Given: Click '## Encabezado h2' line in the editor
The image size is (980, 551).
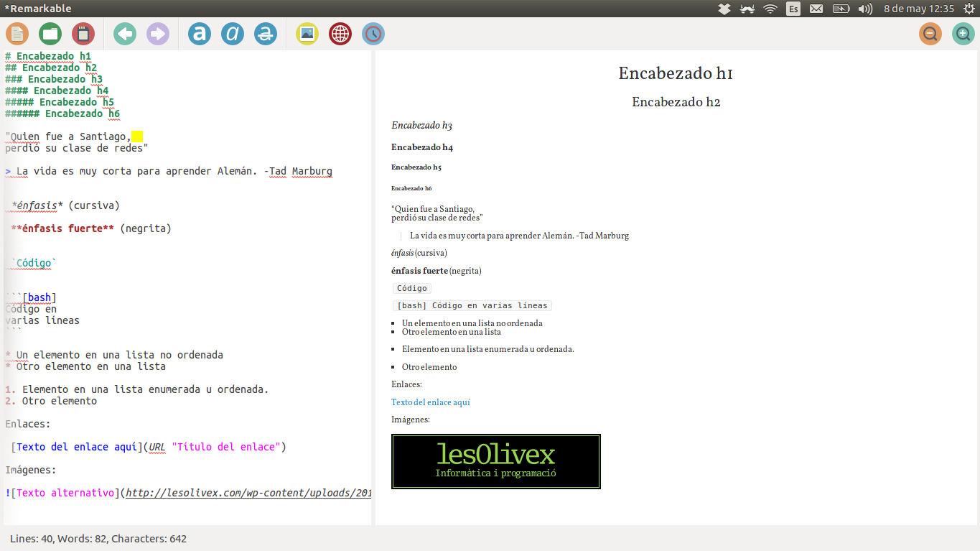Looking at the screenshot, I should click(x=51, y=68).
